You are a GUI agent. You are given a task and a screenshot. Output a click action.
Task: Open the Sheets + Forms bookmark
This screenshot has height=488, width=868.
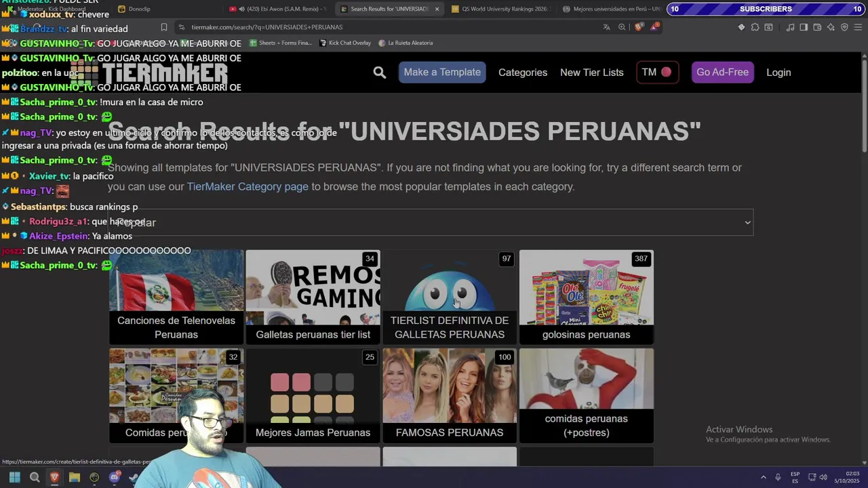coord(281,43)
